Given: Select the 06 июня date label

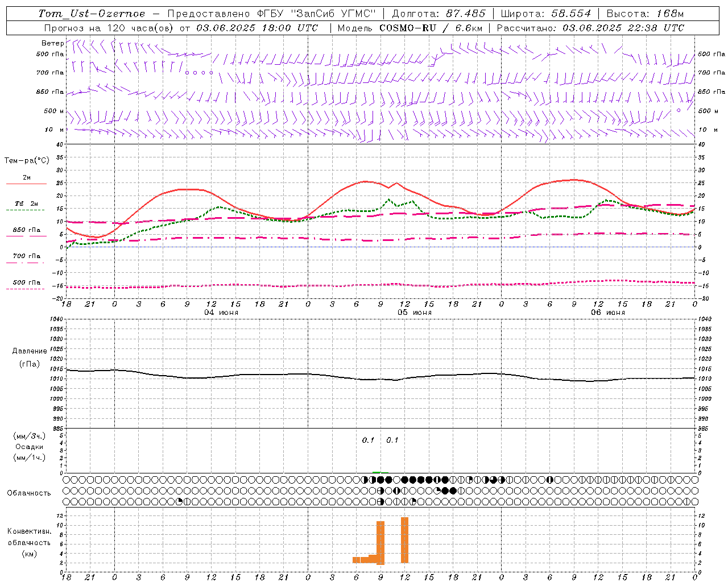Looking at the screenshot, I should pos(608,313).
